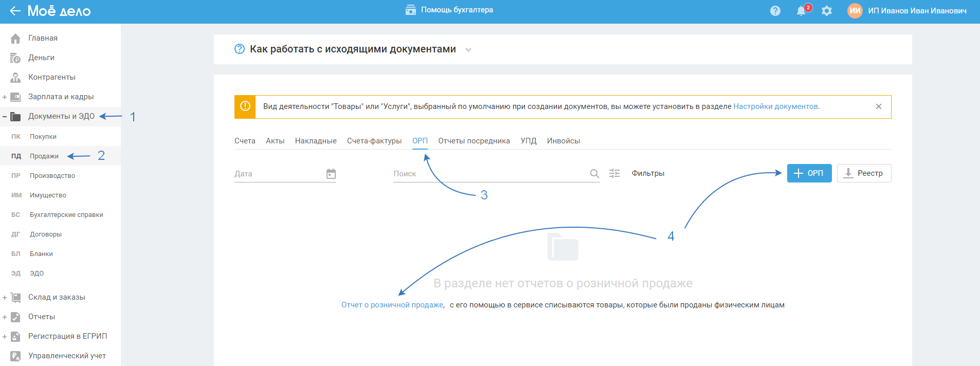Image resolution: width=980 pixels, height=366 pixels.
Task: Open Договоры subsection
Action: coord(46,234)
